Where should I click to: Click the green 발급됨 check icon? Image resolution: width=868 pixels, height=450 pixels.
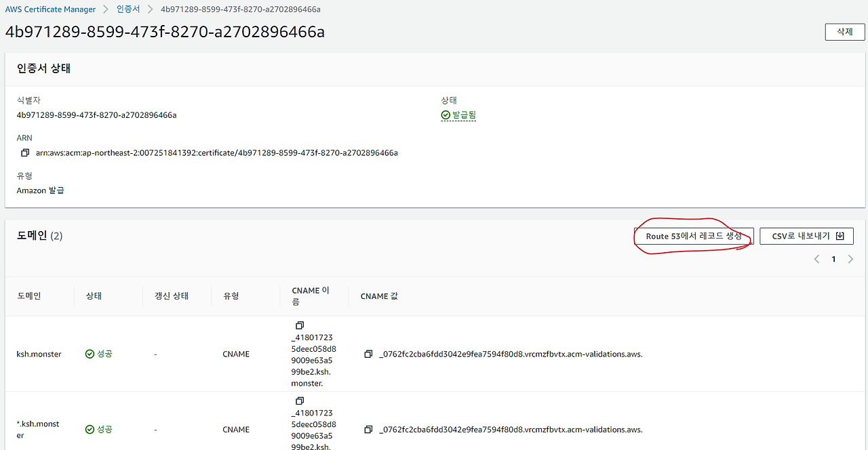coord(446,115)
